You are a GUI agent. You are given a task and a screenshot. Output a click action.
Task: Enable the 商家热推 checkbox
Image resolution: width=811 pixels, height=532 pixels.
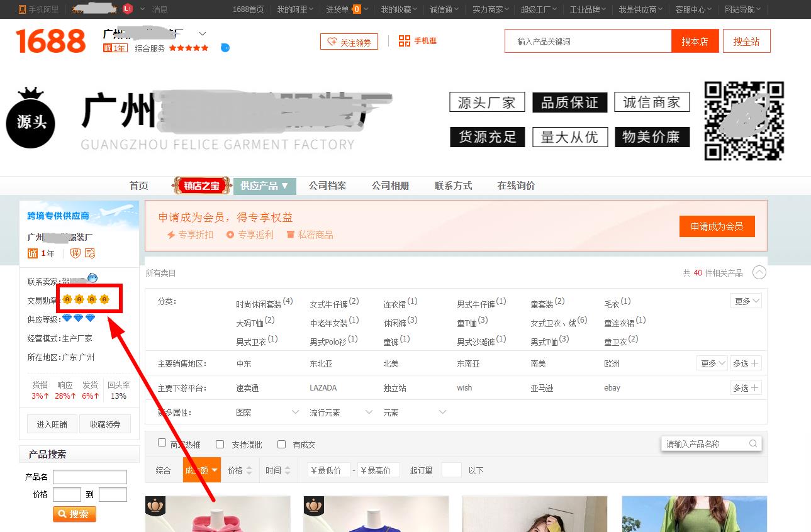162,444
